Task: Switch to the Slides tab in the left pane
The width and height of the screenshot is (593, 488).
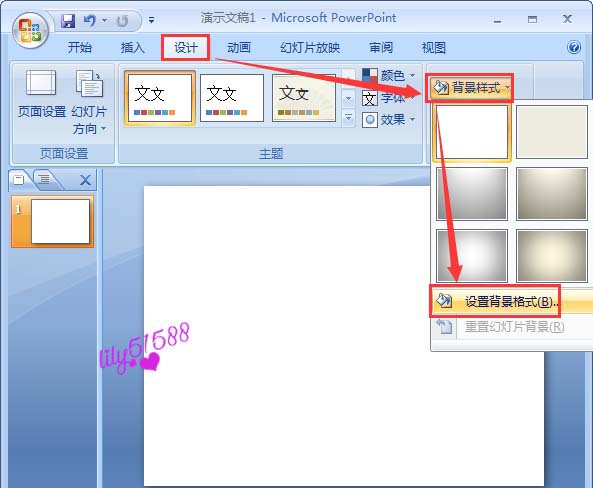Action: 20,179
